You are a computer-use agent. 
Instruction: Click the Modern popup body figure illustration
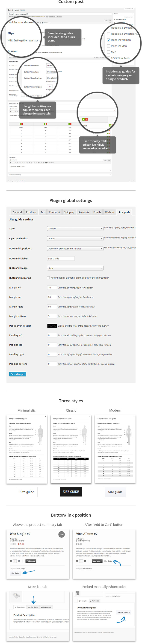click(x=129, y=435)
